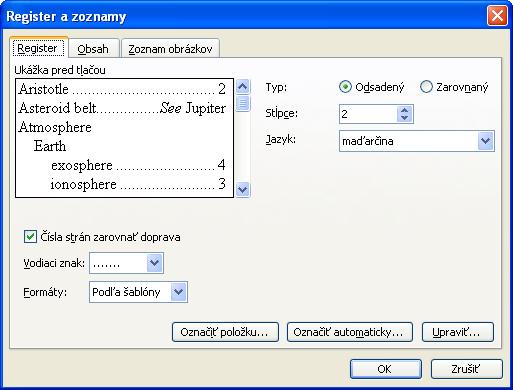The image size is (513, 390).
Task: Open the Vodiaci znak dropdown
Action: (154, 263)
